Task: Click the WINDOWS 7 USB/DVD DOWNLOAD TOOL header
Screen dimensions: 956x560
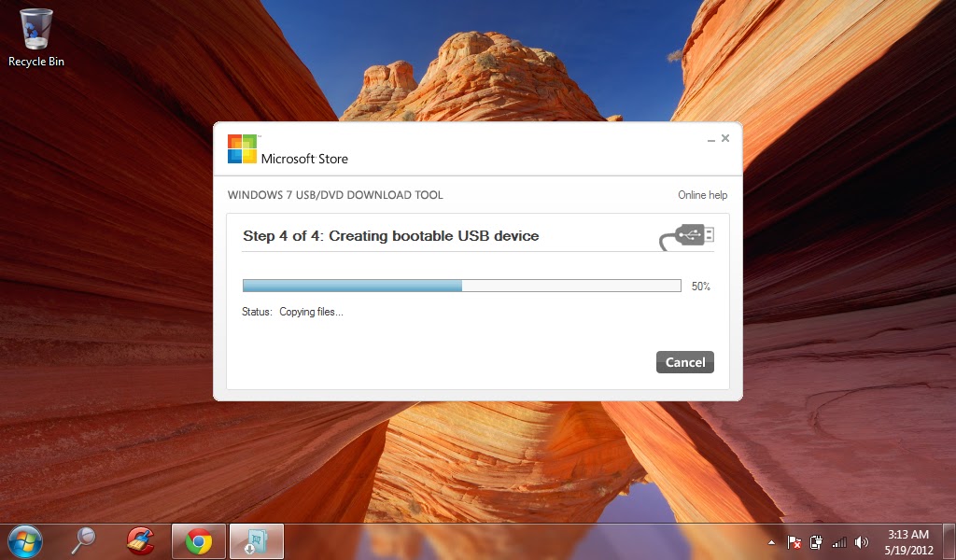Action: 335,195
